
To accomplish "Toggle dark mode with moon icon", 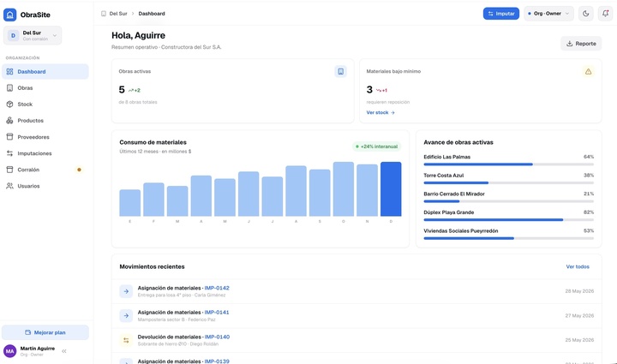I will (586, 14).
